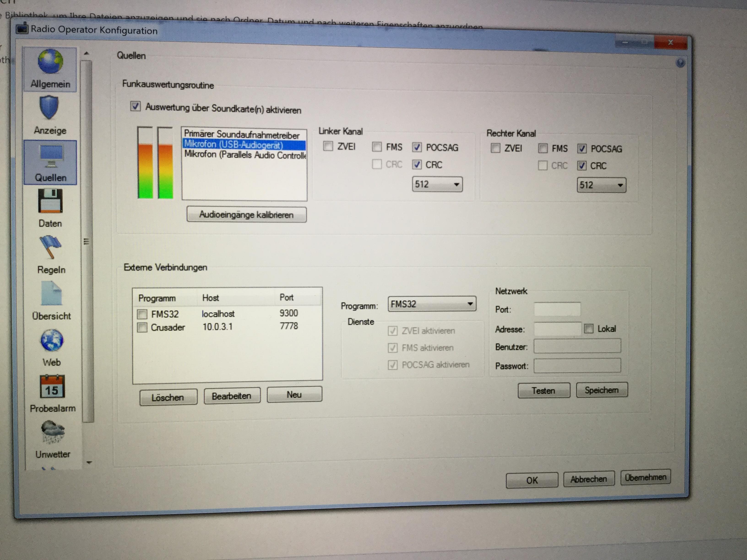Disable Auswertung über Soundkarte(n) aktivieren checkbox
The width and height of the screenshot is (747, 560).
136,106
